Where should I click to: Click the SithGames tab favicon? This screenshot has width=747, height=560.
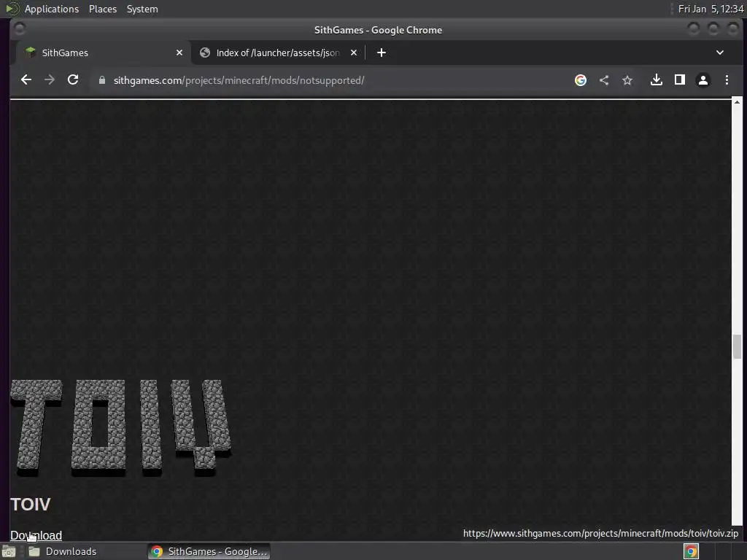(31, 52)
